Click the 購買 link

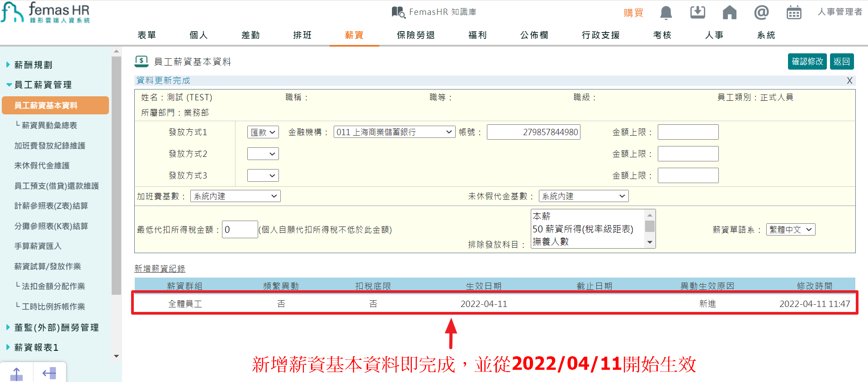pos(633,13)
